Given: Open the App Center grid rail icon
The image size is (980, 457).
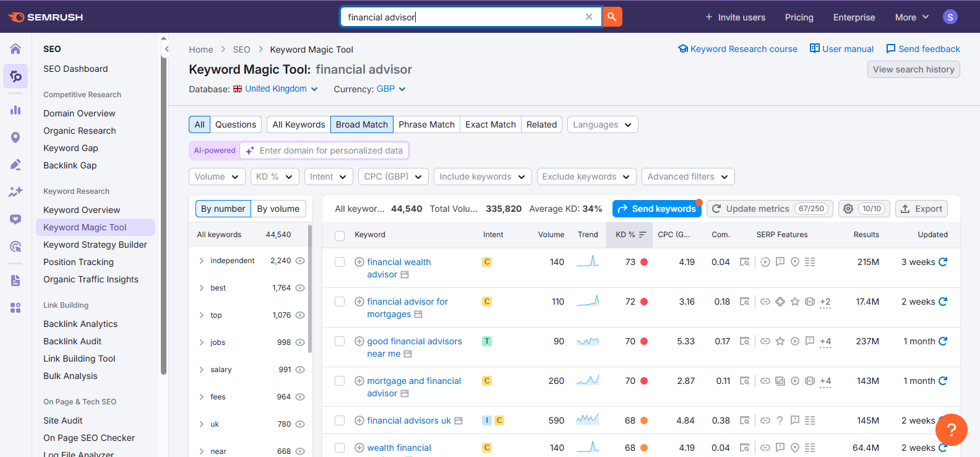Looking at the screenshot, I should (15, 308).
